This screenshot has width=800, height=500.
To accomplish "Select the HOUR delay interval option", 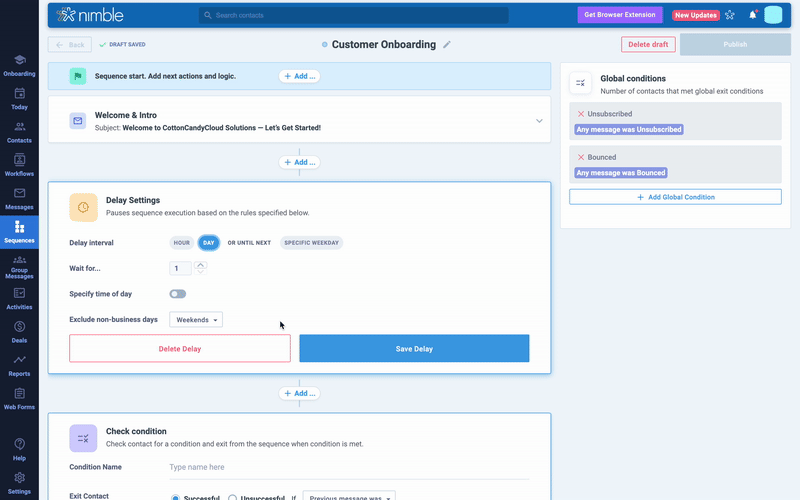I will tap(181, 243).
